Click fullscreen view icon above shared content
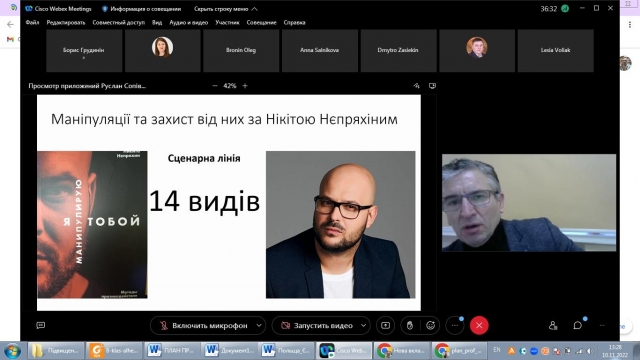 pos(432,86)
